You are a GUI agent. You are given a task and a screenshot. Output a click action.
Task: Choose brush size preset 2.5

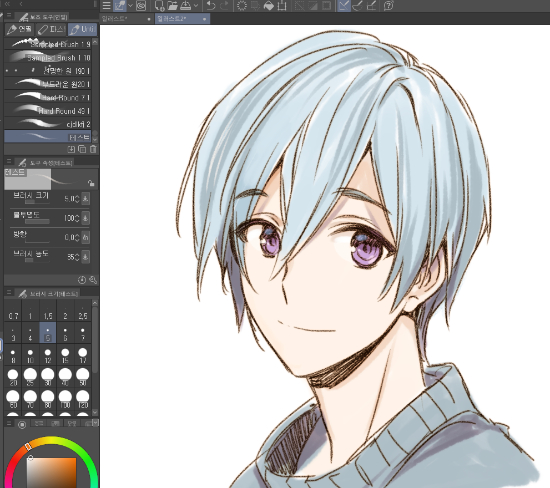click(x=83, y=310)
